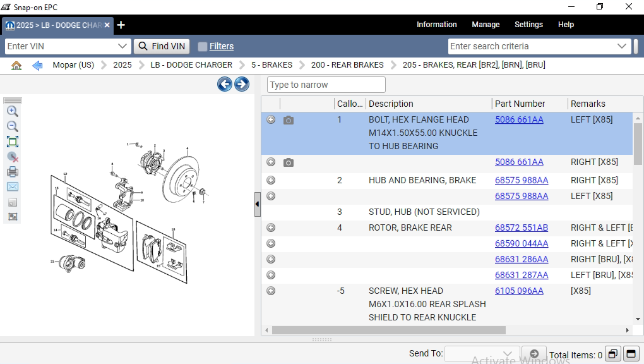The height and width of the screenshot is (364, 644).
Task: Go to next illustration with right arrow
Action: pos(242,84)
